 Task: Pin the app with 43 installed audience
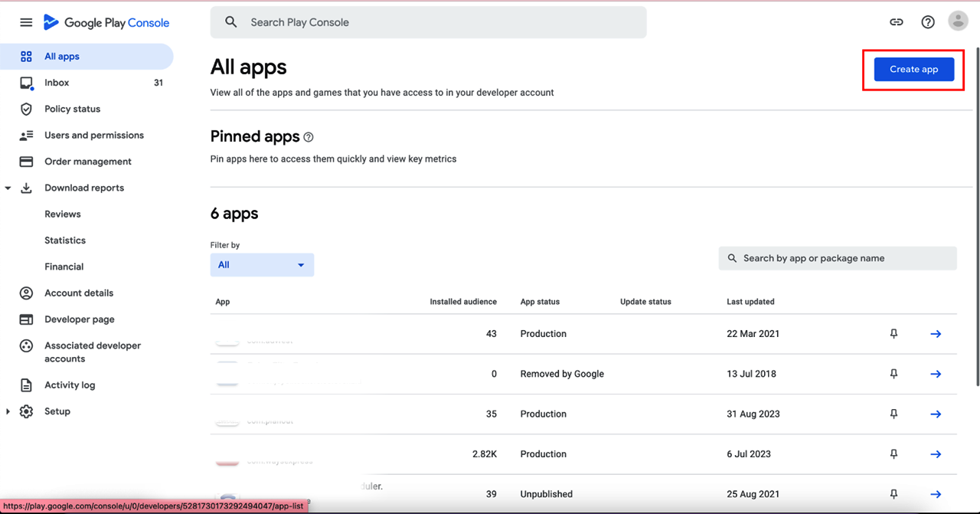[x=893, y=334]
